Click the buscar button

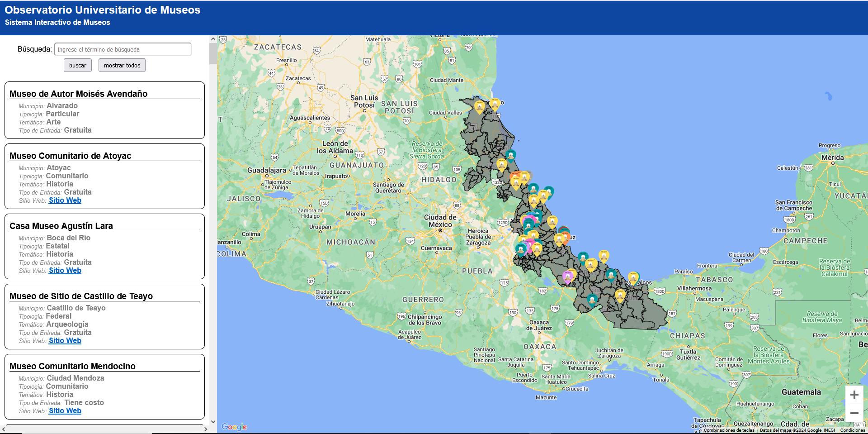(77, 65)
